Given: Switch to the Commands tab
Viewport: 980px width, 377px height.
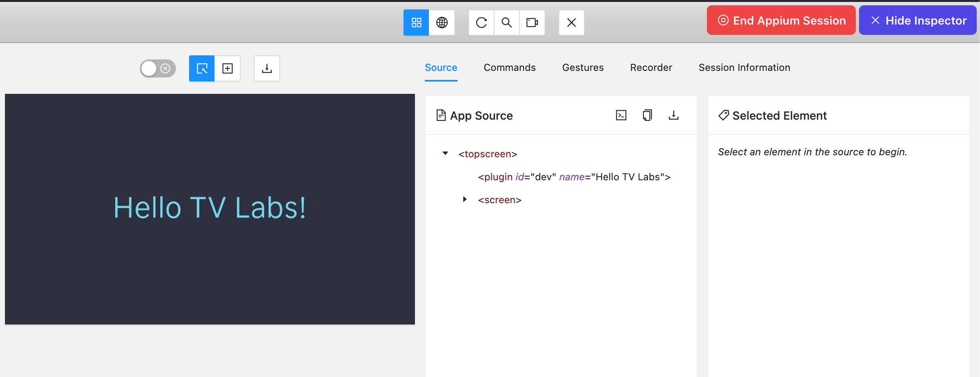Looking at the screenshot, I should (x=510, y=68).
